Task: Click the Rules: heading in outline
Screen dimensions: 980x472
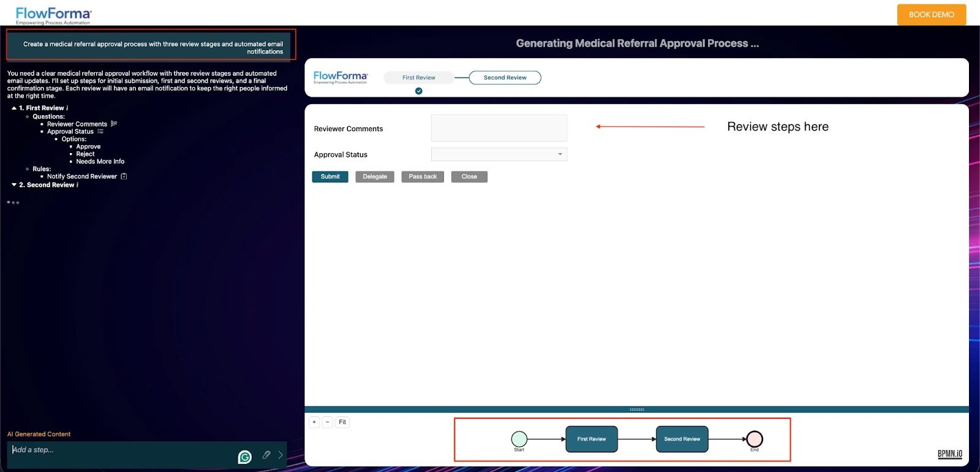Action: 42,169
